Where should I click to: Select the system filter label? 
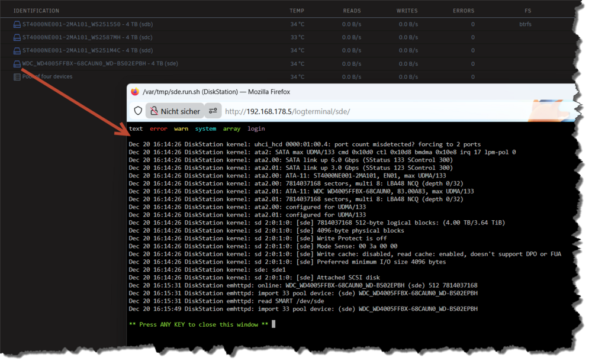206,129
